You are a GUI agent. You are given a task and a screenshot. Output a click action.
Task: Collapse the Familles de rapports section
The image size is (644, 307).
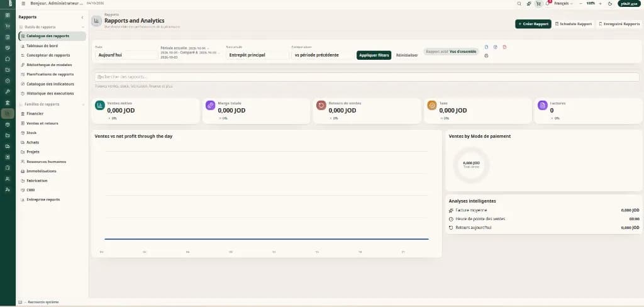click(83, 104)
